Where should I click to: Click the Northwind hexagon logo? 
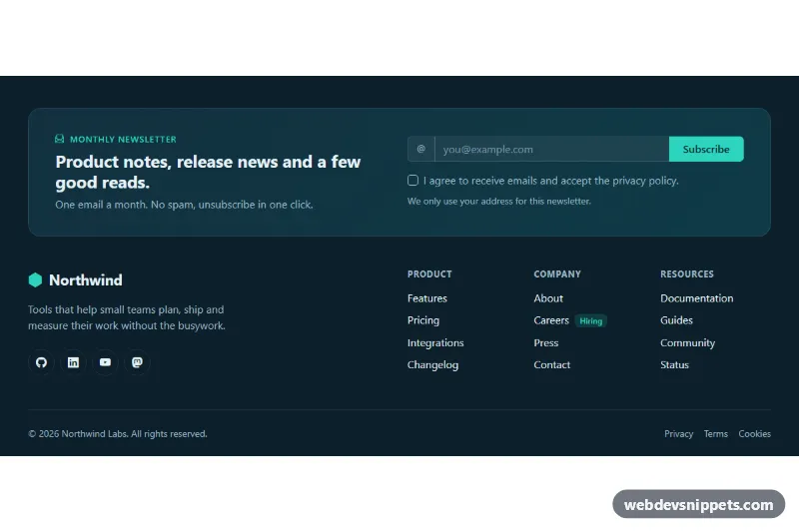tap(35, 280)
